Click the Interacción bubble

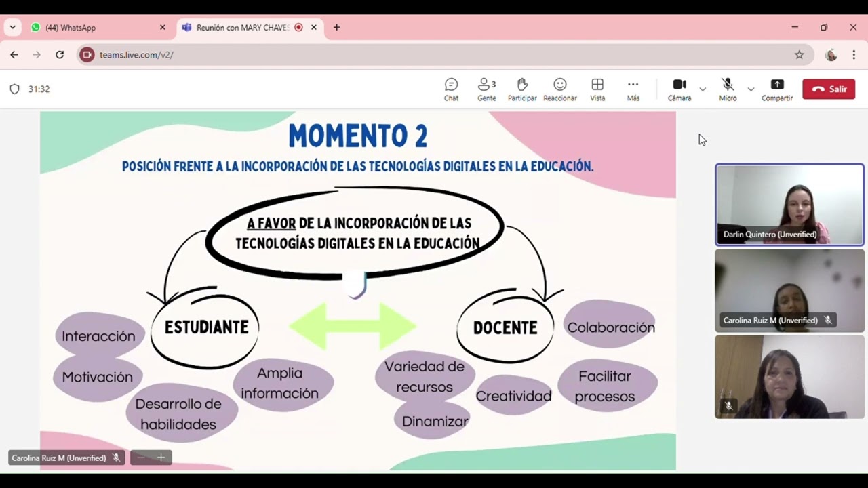tap(99, 336)
